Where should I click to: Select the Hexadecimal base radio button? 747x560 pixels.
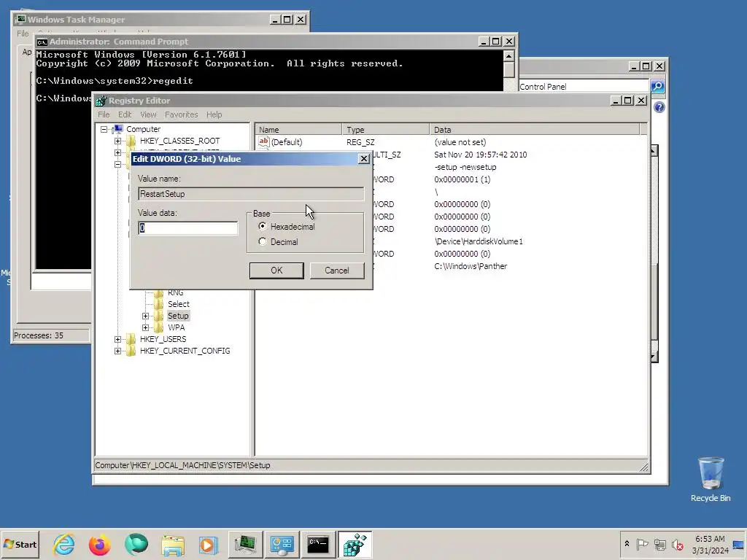point(263,226)
